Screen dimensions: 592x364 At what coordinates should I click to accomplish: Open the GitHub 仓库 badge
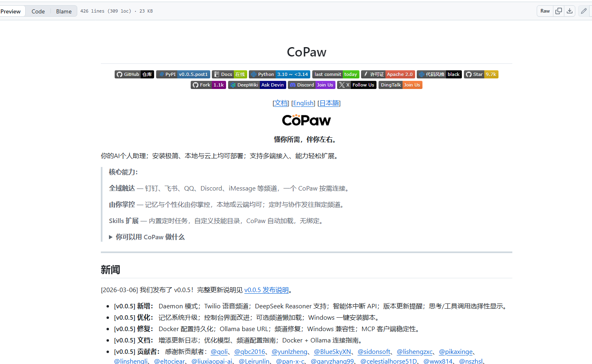(x=134, y=74)
